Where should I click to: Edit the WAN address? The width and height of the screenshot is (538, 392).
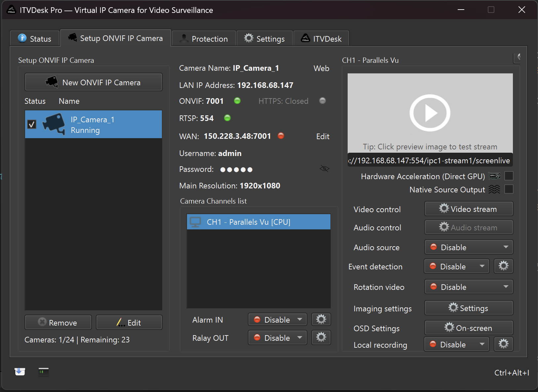(x=323, y=137)
